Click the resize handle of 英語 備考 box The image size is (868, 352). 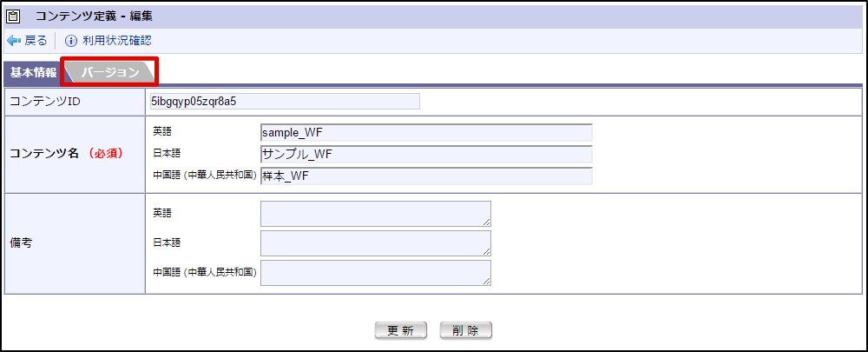point(487,222)
